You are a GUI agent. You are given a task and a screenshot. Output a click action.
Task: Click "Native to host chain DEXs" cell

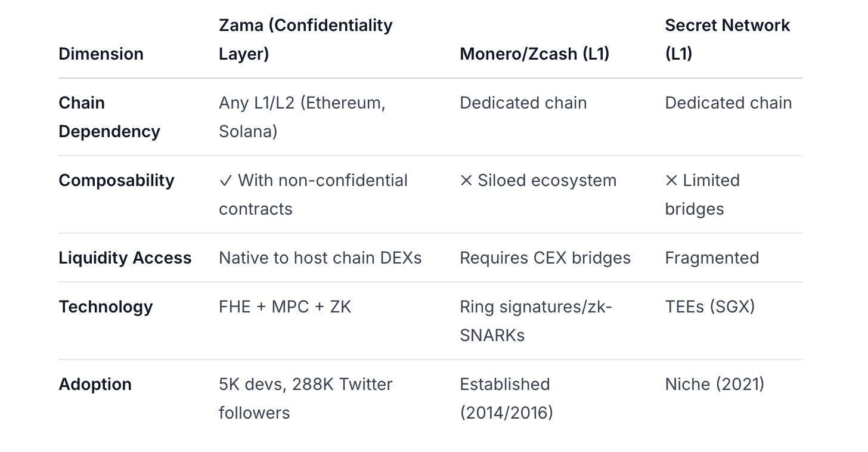pos(320,258)
